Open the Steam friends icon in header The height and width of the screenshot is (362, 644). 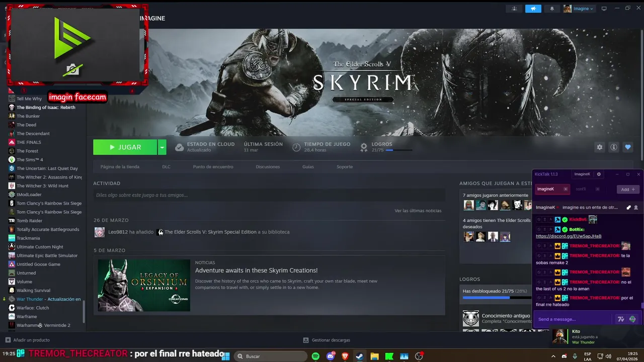[514, 9]
